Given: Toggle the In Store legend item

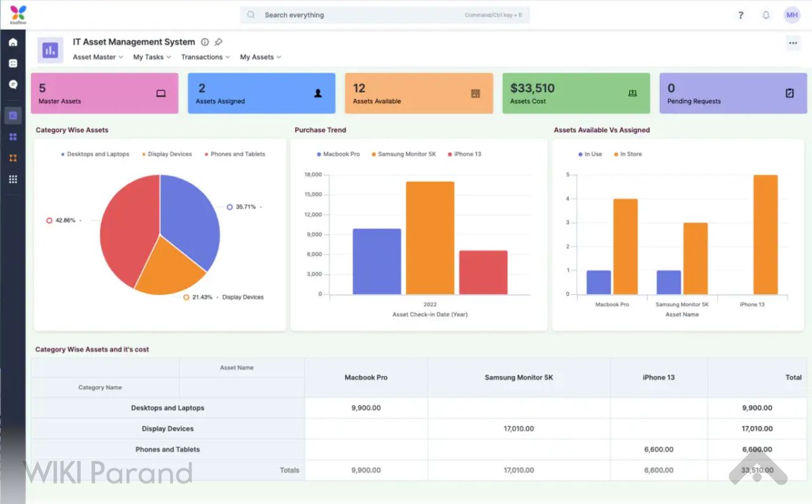Looking at the screenshot, I should (628, 154).
